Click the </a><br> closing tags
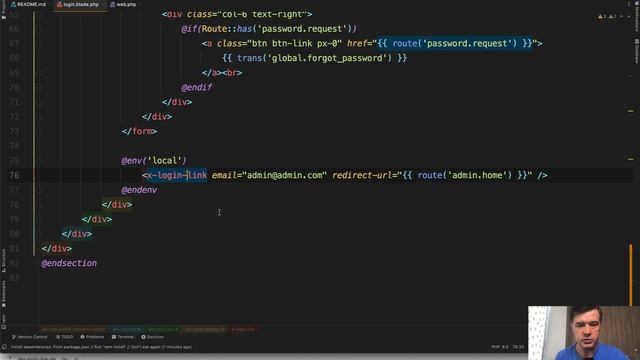 (222, 73)
